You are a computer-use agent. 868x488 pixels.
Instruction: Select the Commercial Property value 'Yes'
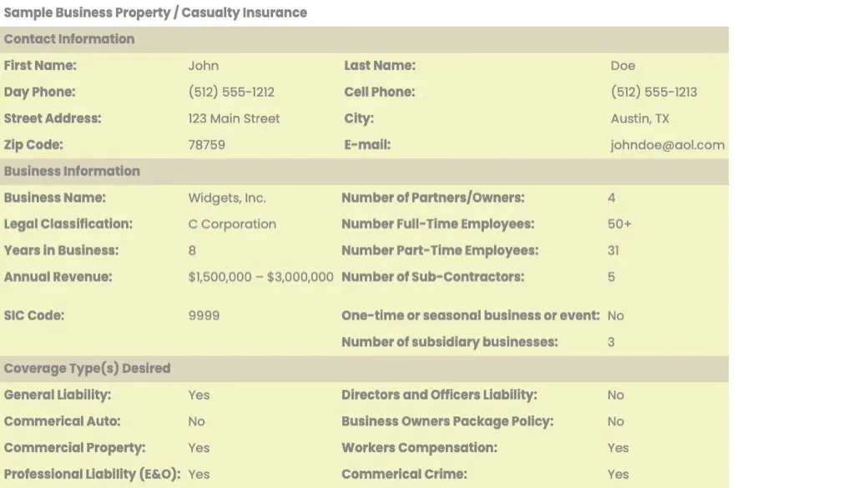click(x=199, y=448)
